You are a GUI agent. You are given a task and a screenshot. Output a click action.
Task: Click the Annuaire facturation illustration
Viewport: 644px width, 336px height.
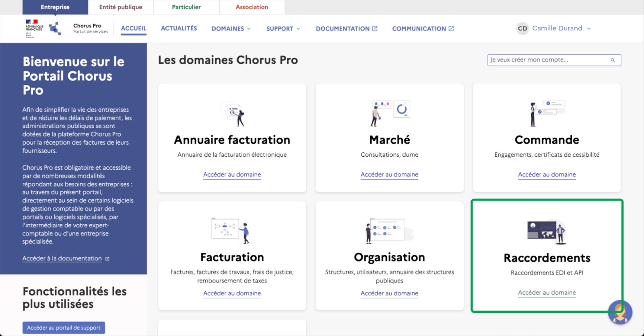click(233, 114)
